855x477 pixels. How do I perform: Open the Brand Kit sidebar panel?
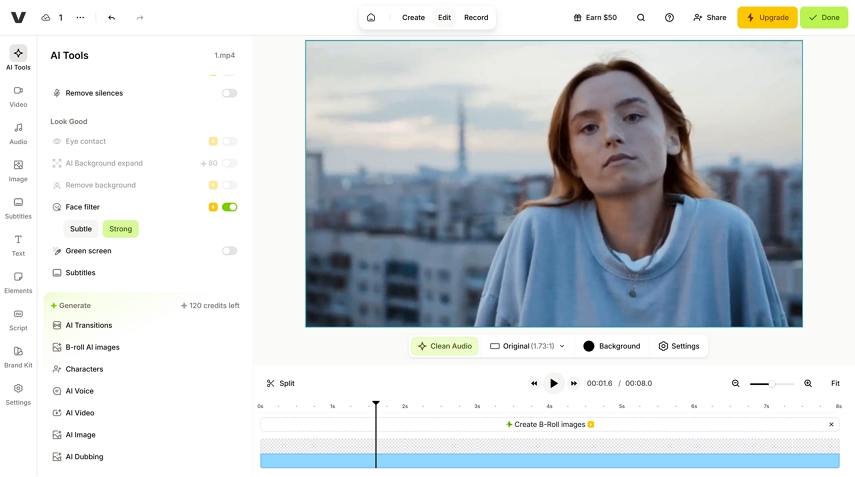[x=18, y=357]
